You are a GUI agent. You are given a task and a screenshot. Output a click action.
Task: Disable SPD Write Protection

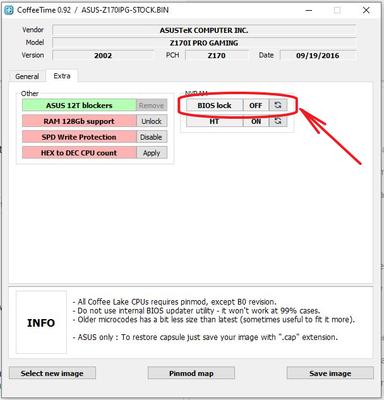tap(152, 137)
